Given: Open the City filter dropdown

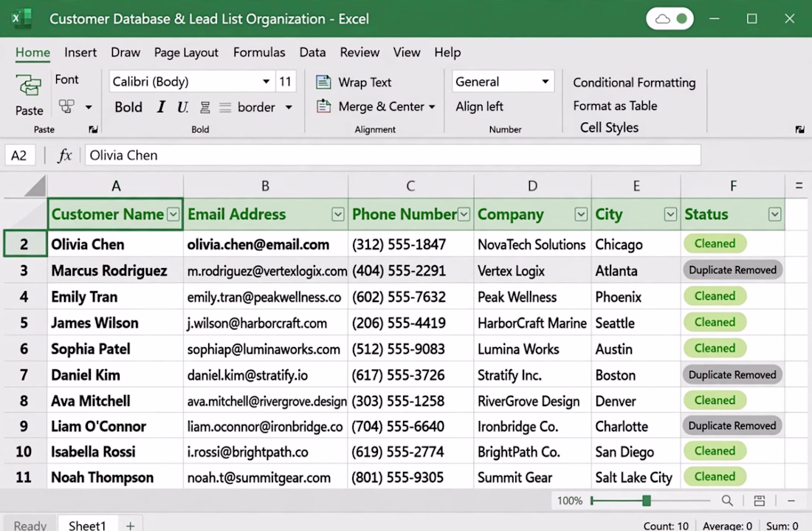Looking at the screenshot, I should (x=670, y=214).
